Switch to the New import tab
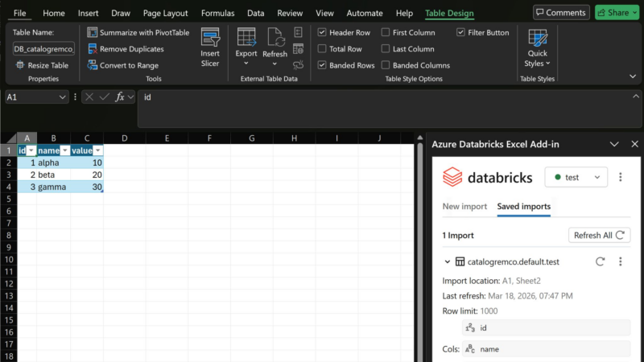This screenshot has height=362, width=644. tap(464, 206)
